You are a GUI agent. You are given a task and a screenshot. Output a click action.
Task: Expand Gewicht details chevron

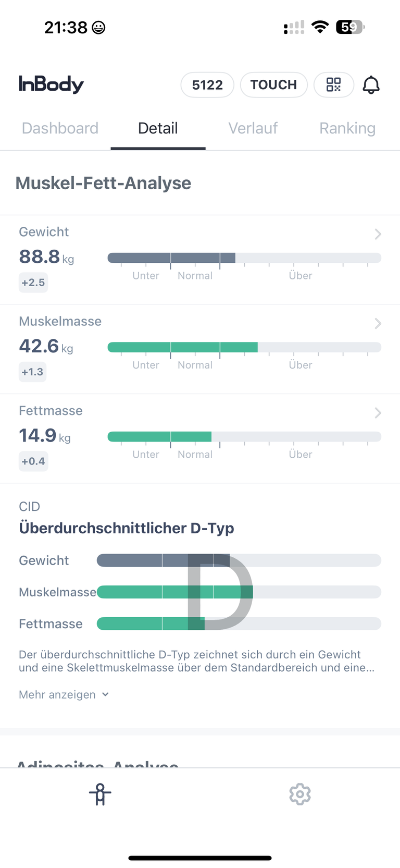pyautogui.click(x=378, y=234)
